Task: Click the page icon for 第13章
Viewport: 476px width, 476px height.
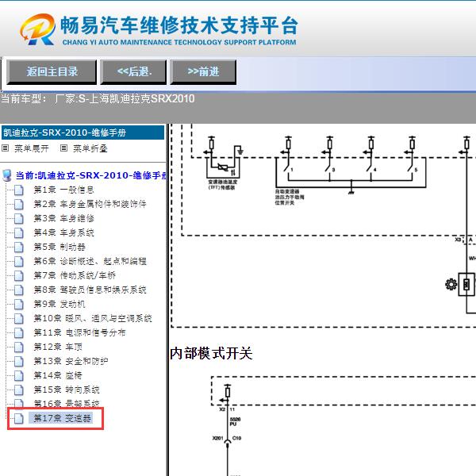Action: tap(19, 361)
